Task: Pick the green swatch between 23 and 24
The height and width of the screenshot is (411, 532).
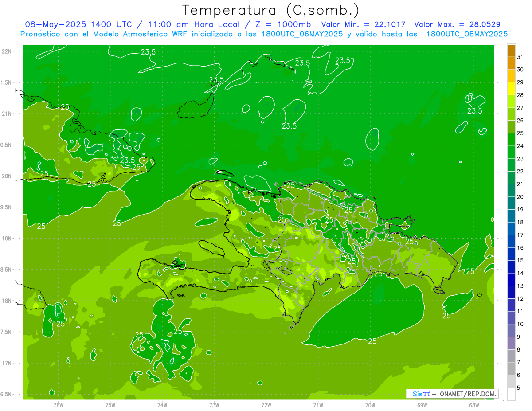Action: click(x=511, y=152)
